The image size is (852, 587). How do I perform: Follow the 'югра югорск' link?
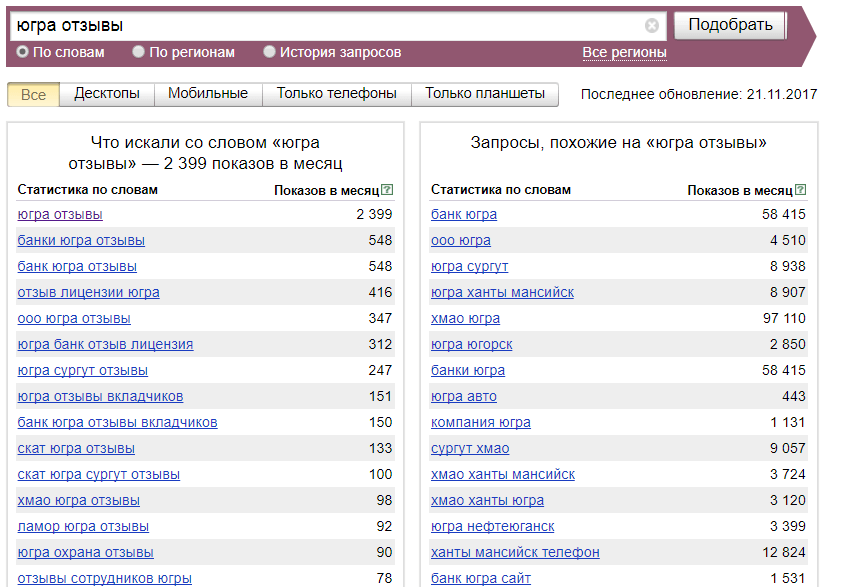(472, 345)
